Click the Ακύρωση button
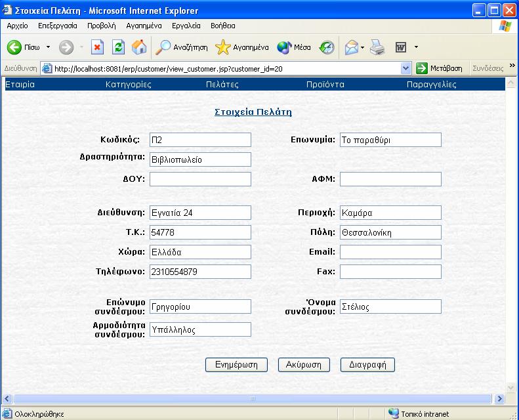This screenshot has height=420, width=519. click(x=304, y=365)
